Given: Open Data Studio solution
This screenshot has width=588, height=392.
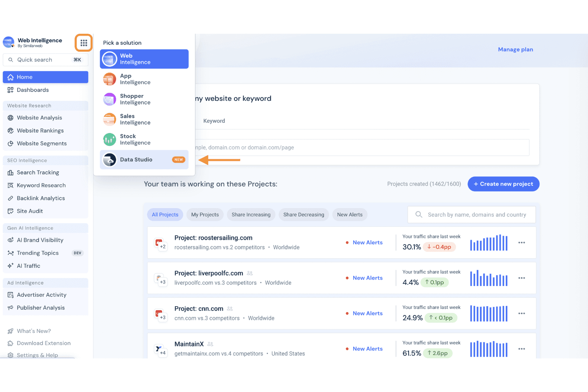Looking at the screenshot, I should [x=144, y=160].
